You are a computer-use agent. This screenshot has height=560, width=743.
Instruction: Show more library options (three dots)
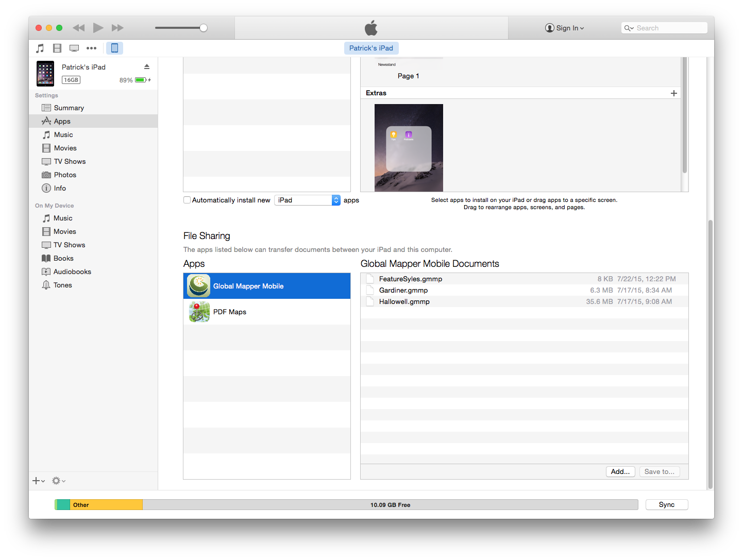tap(91, 48)
